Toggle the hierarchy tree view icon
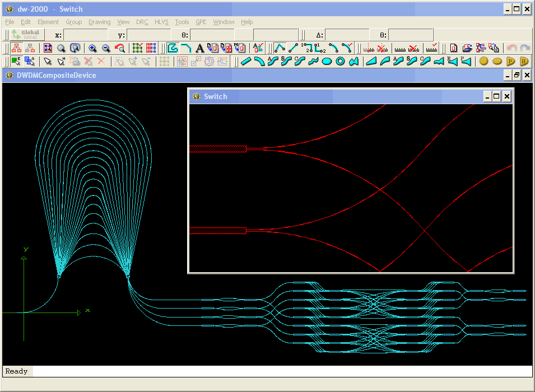This screenshot has width=535, height=392. [17, 48]
